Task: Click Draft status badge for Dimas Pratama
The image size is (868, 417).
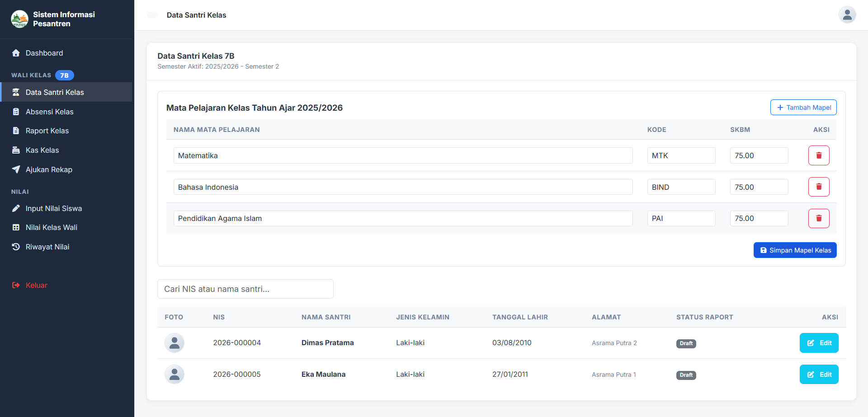Action: click(x=686, y=343)
